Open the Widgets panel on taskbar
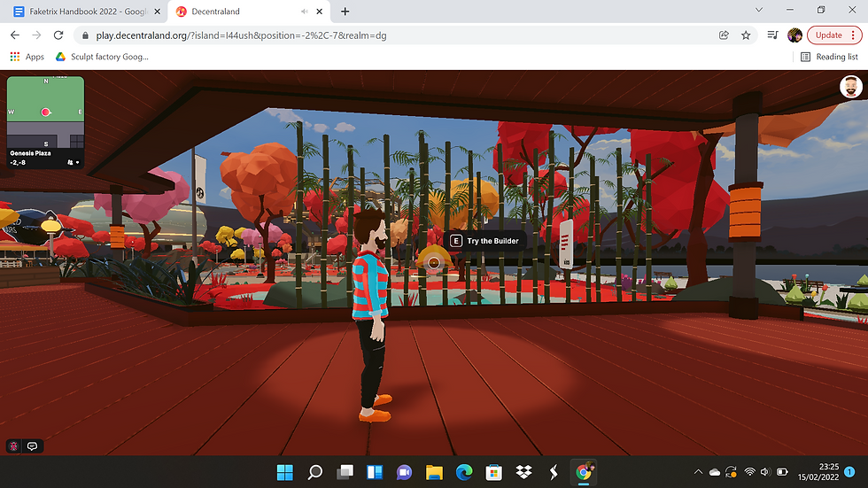The image size is (868, 488). click(375, 472)
